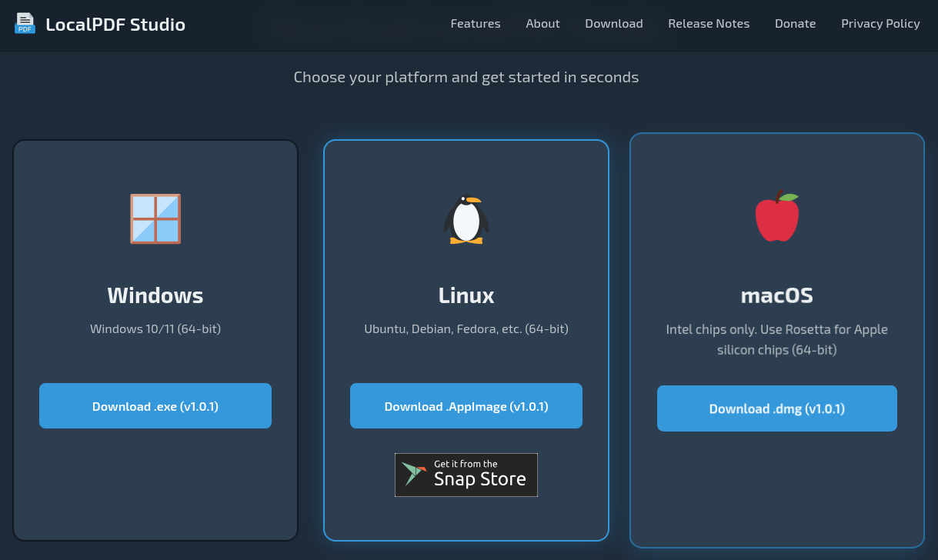Click the Linux penguin icon

pyautogui.click(x=466, y=220)
